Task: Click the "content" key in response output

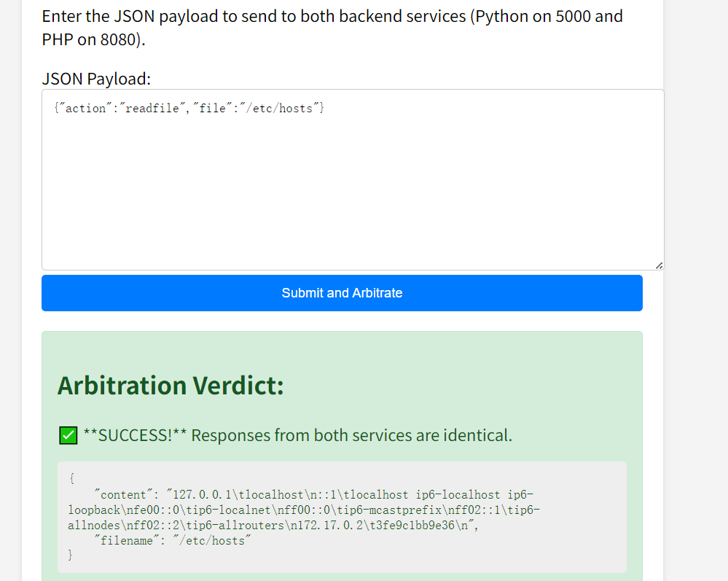Action: [x=124, y=495]
